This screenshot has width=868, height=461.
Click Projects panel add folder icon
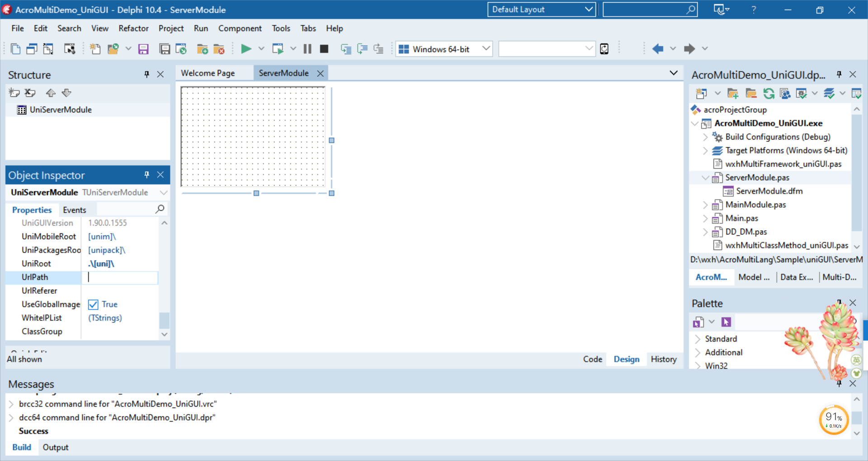[733, 94]
